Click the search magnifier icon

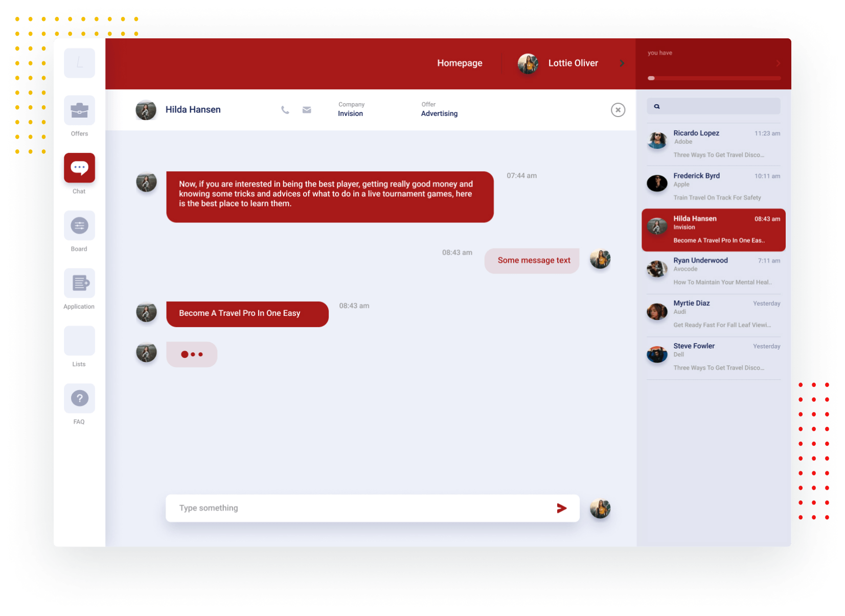pyautogui.click(x=657, y=106)
